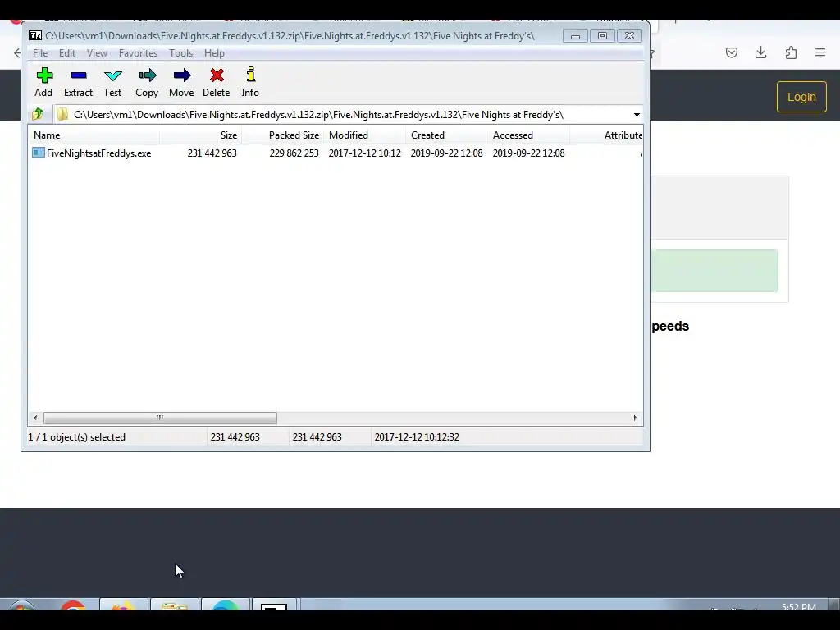Sort by Created column header

pyautogui.click(x=447, y=135)
